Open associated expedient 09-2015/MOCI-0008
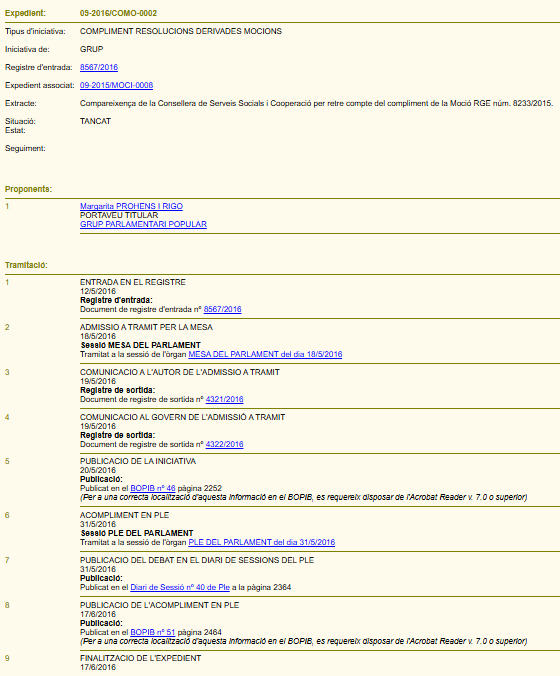Screen dimensions: 560x676 (x=116, y=85)
